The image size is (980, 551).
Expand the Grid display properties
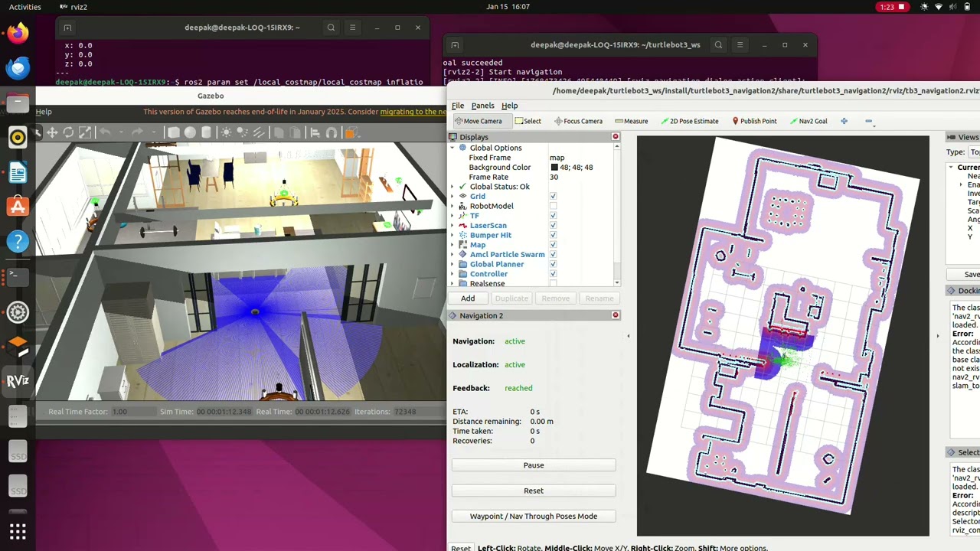click(x=452, y=197)
